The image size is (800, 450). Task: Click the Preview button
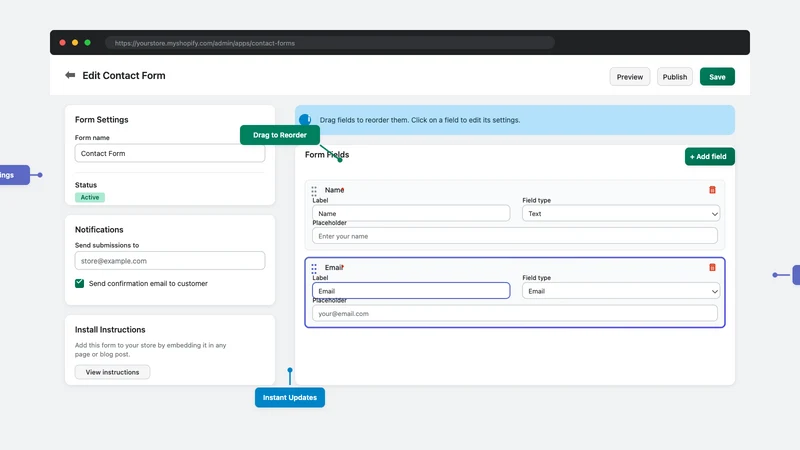[630, 77]
